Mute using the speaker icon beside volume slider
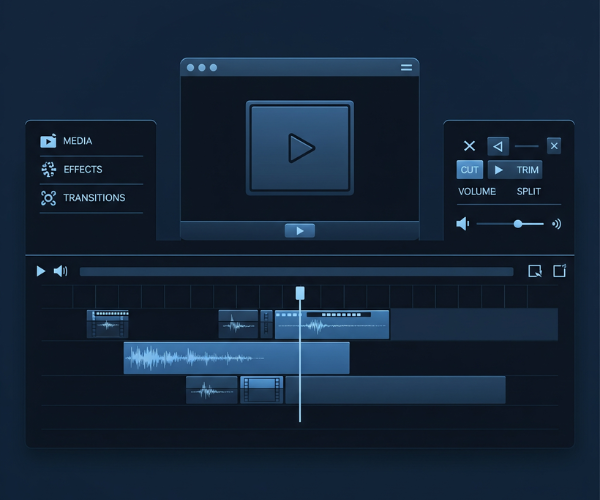The image size is (600, 500). click(x=463, y=224)
